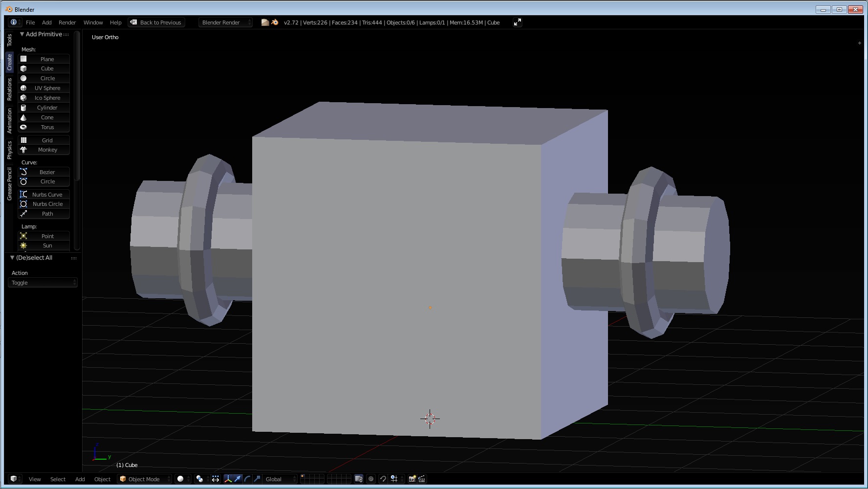Screen dimensions: 868x489
Task: Open the Window menu
Action: tap(93, 22)
